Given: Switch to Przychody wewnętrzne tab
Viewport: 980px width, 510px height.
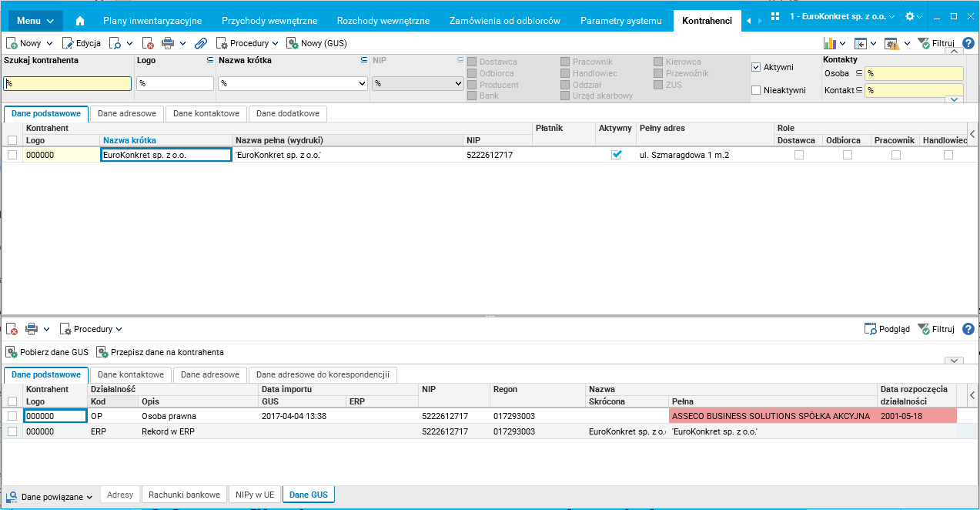Looking at the screenshot, I should pos(269,21).
